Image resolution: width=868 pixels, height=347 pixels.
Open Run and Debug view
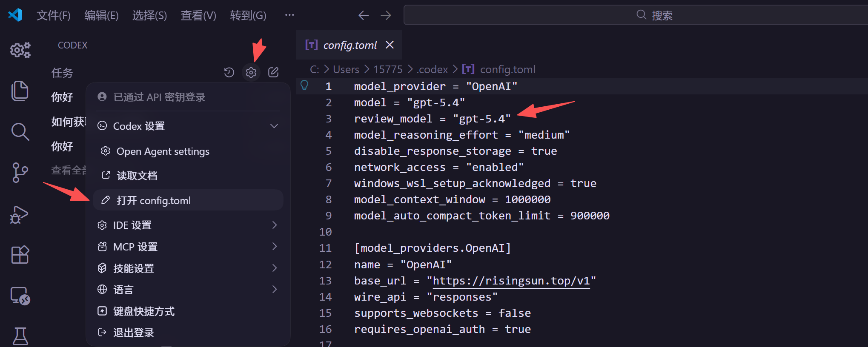click(x=20, y=214)
